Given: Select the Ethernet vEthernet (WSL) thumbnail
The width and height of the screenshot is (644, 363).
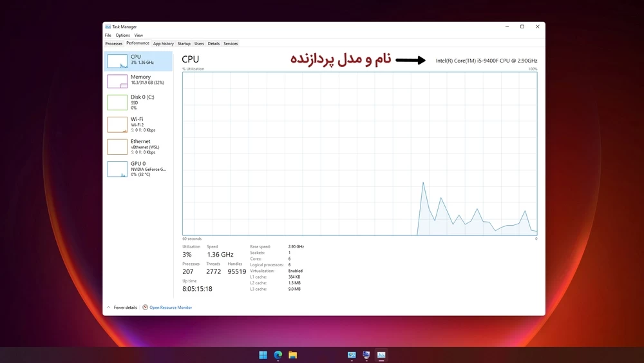Looking at the screenshot, I should coord(117,146).
